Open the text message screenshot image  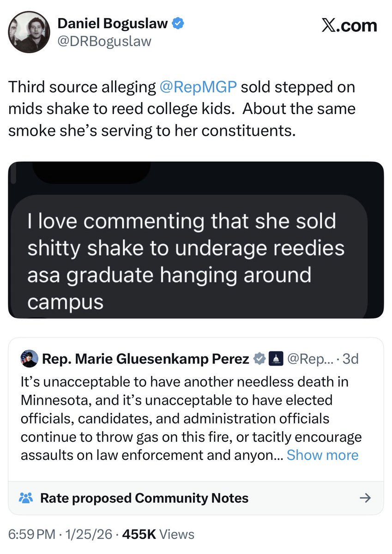coord(196,240)
